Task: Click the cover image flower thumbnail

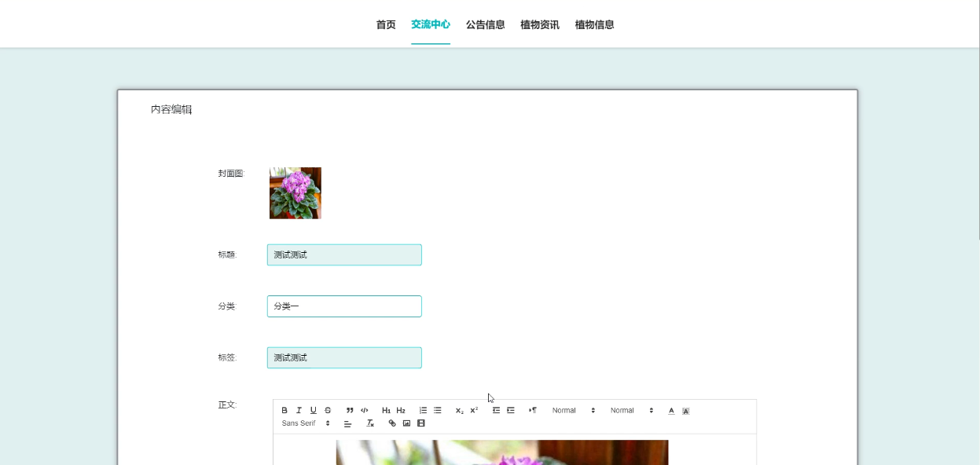Action: point(295,193)
